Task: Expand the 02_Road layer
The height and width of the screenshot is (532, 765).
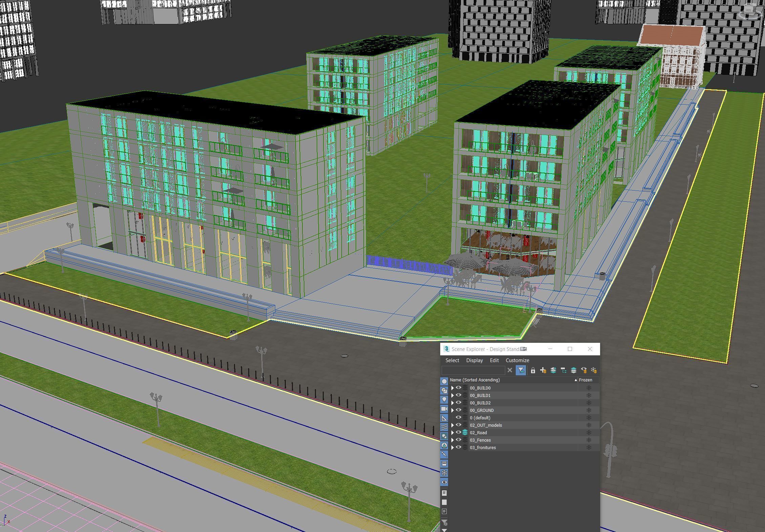Action: [x=452, y=433]
